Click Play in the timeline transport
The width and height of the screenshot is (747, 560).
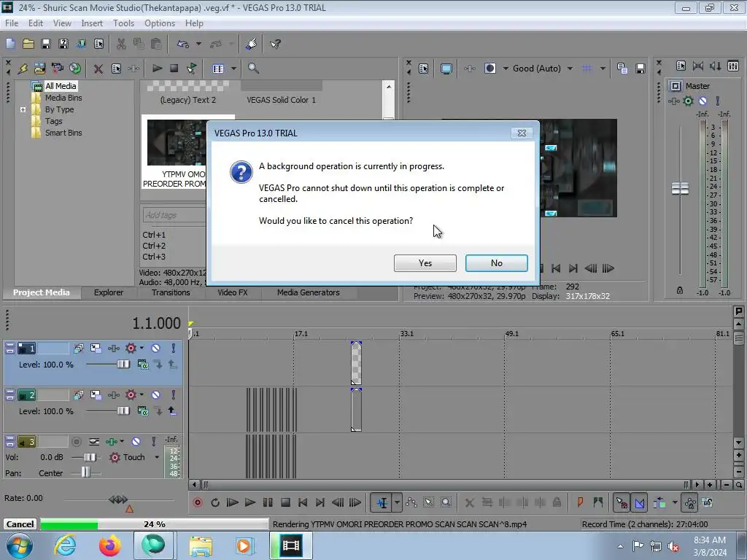pyautogui.click(x=250, y=502)
